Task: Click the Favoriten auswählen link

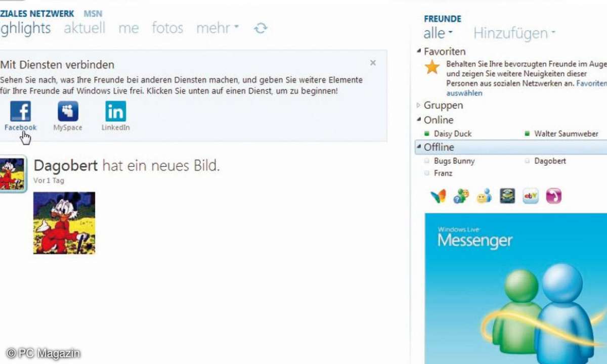Action: 526,88
